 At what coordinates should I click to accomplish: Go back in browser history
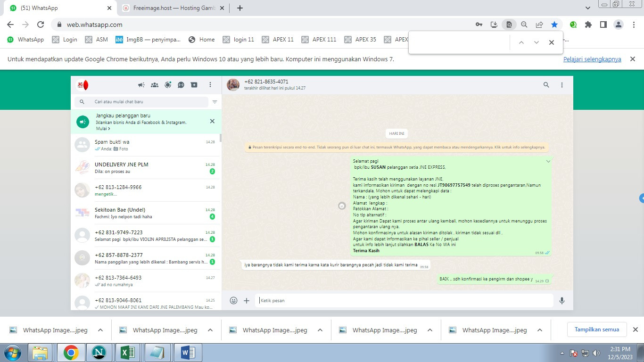(10, 25)
